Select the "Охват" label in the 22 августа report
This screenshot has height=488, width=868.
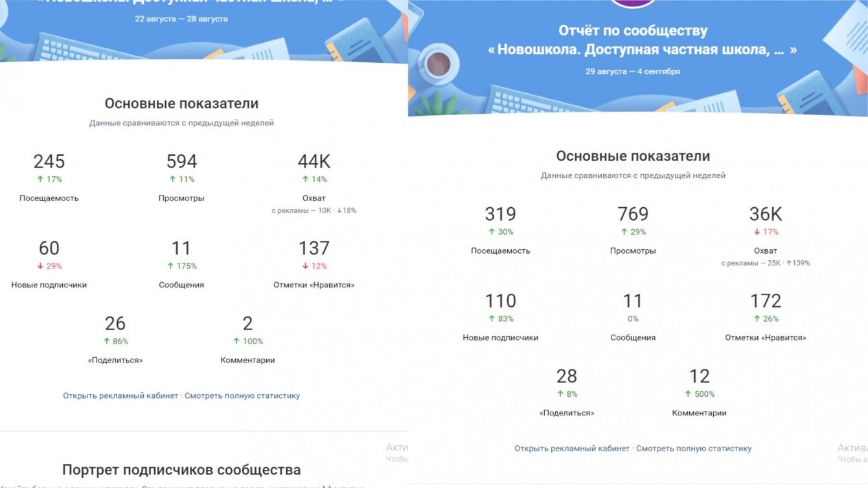pyautogui.click(x=314, y=198)
